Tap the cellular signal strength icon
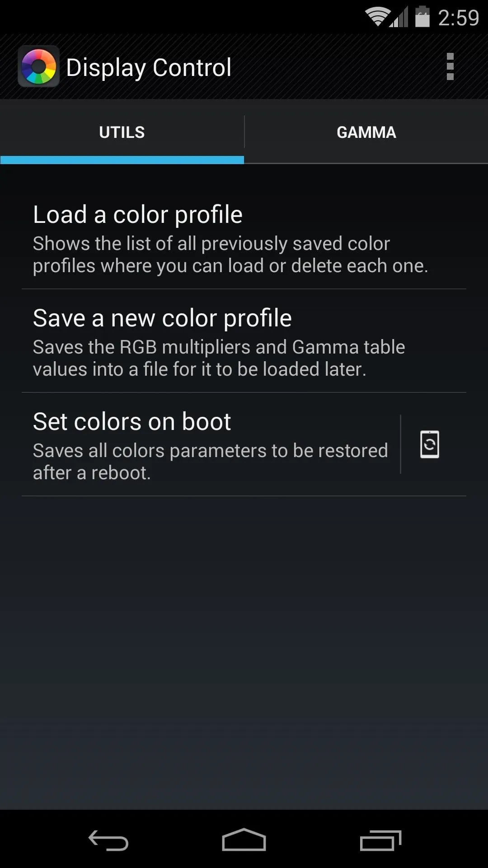 point(399,17)
